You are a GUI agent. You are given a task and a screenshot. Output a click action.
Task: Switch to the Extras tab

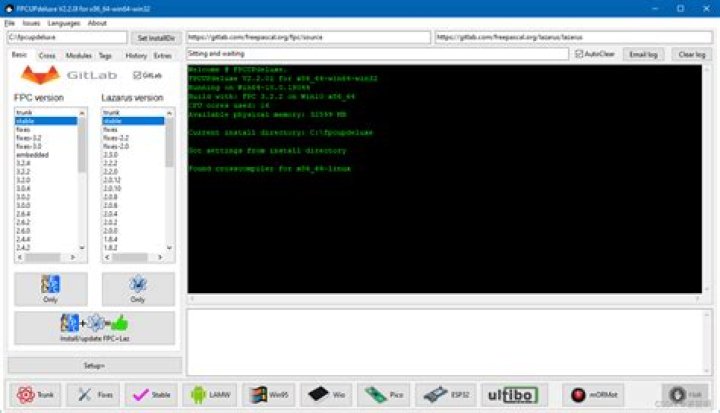163,56
